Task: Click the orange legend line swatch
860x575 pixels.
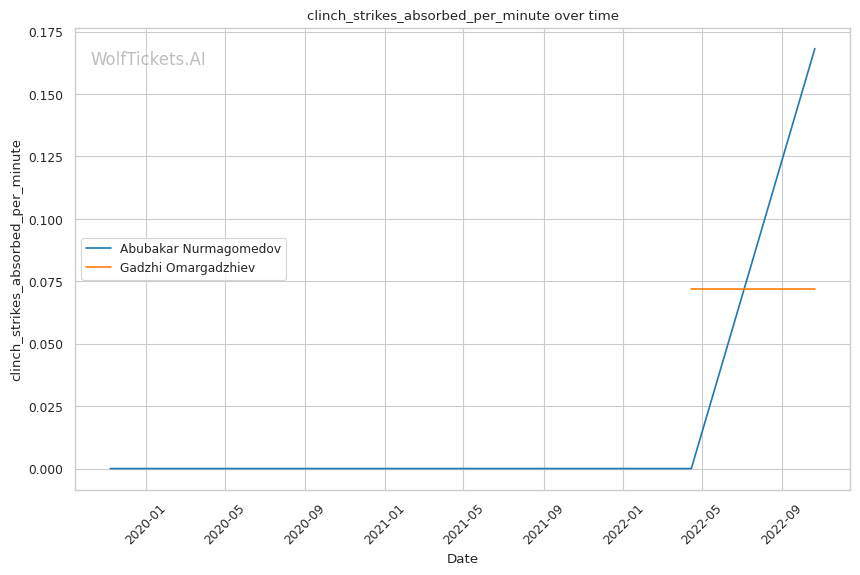Action: [99, 268]
